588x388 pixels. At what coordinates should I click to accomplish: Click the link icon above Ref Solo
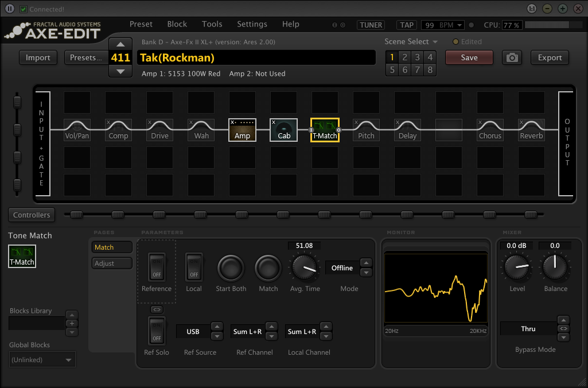coord(157,309)
